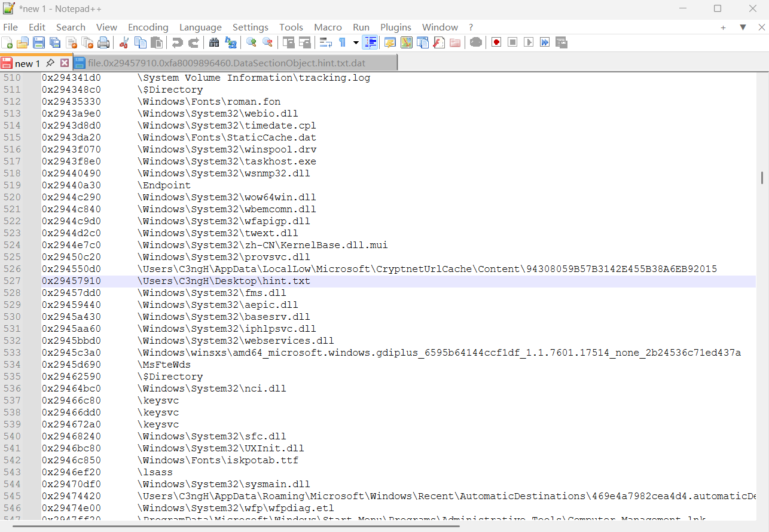Click the Save All toolbar icon

(55, 42)
